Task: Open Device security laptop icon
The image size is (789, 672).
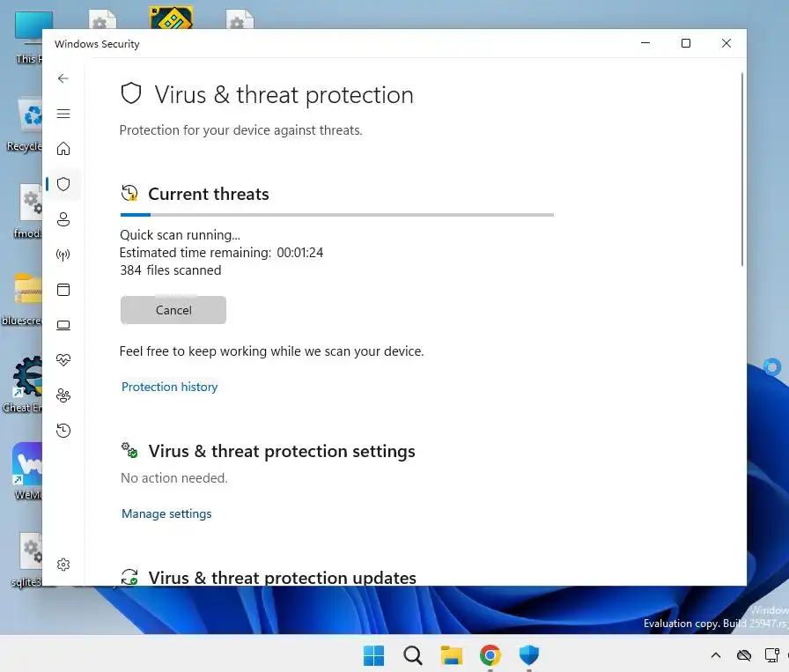Action: [63, 325]
